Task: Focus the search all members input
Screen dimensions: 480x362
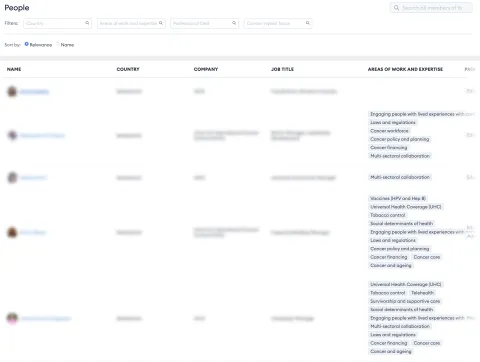Action: (x=431, y=8)
